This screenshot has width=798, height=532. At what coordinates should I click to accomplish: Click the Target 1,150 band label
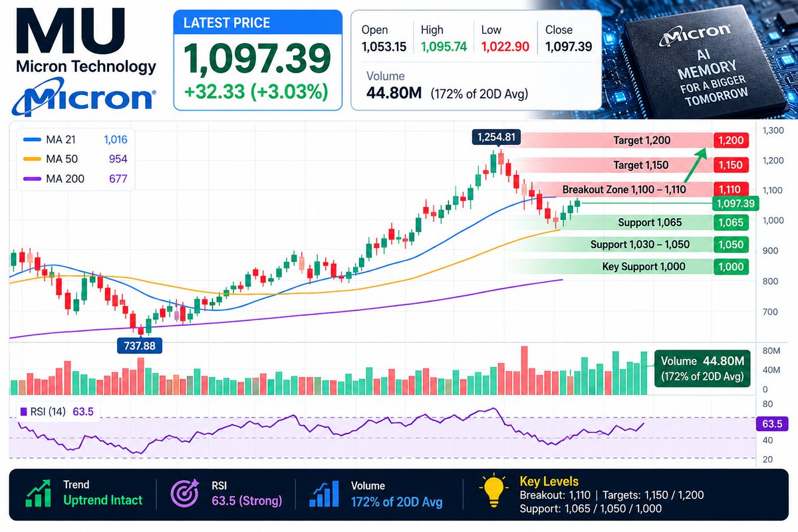(642, 165)
